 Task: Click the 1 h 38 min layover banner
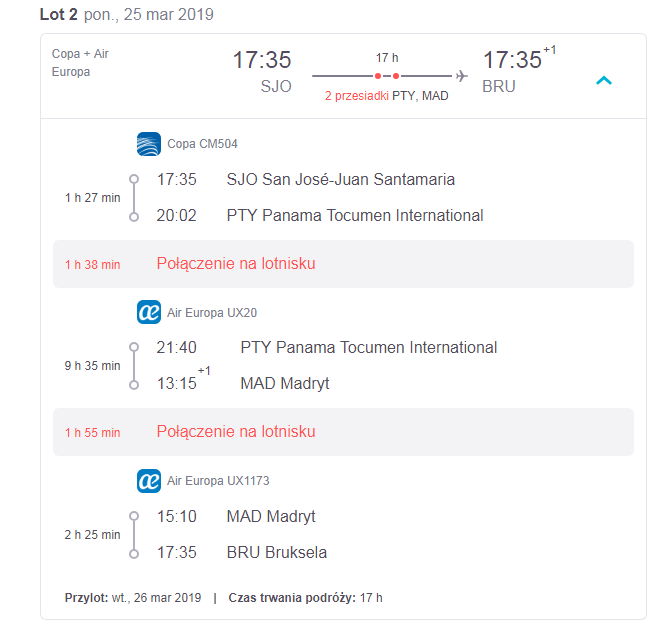(x=343, y=264)
